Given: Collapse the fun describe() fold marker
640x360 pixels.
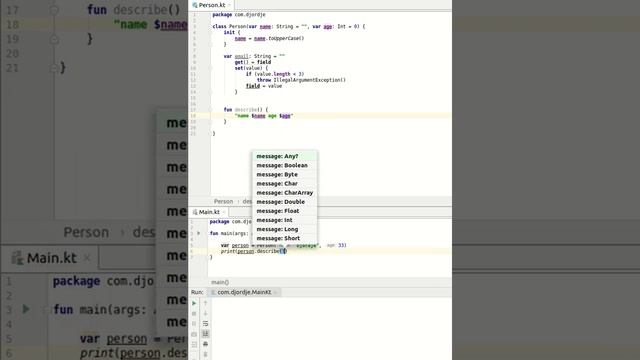Looking at the screenshot, I should point(211,110).
